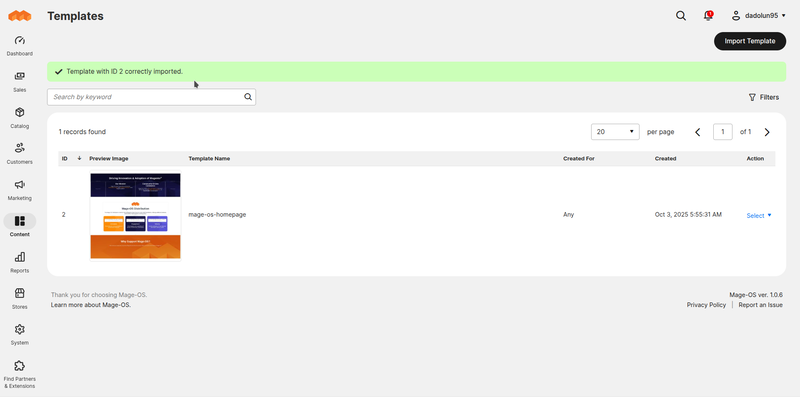This screenshot has height=397, width=800.
Task: Click the Created For column header
Action: [579, 159]
